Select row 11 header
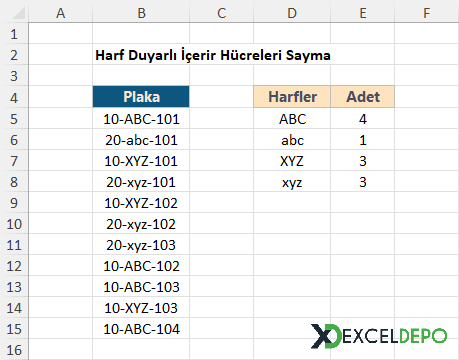The height and width of the screenshot is (360, 459). click(14, 245)
